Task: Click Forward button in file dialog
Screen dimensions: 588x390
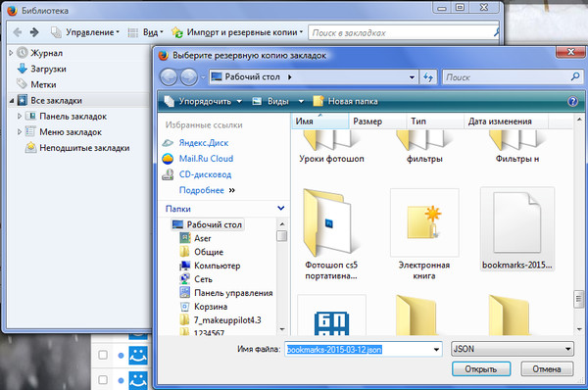Action: 188,77
